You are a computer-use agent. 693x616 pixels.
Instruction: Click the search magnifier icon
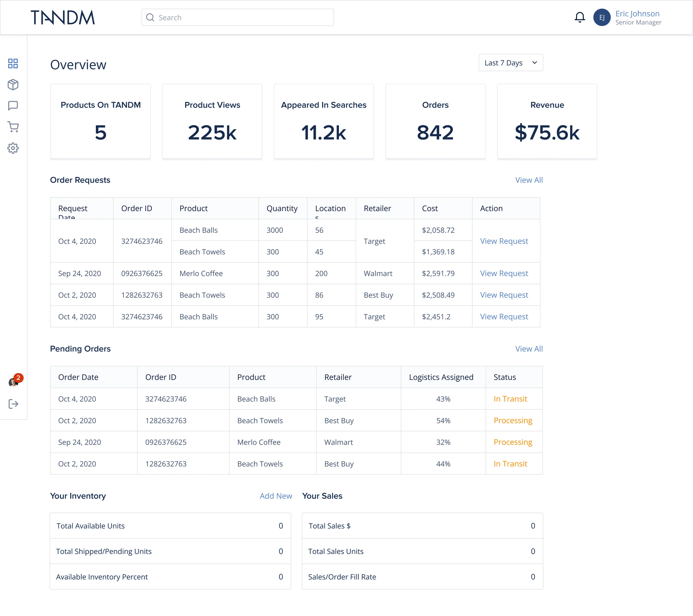(x=150, y=17)
